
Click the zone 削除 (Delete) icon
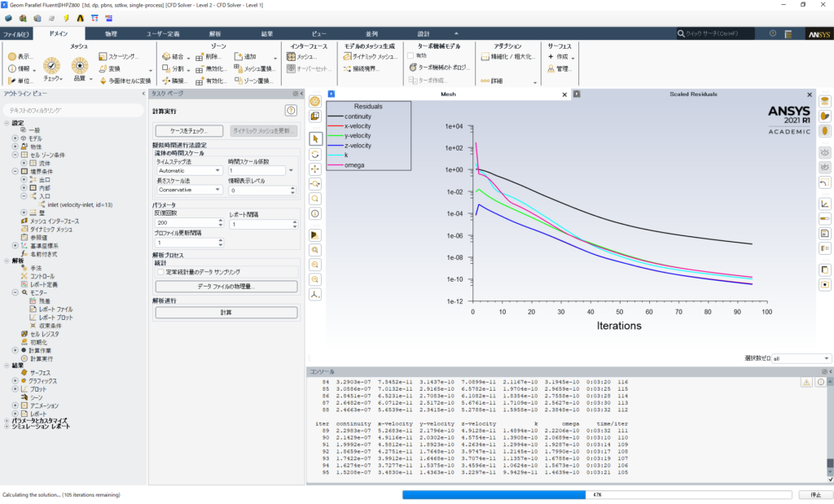pyautogui.click(x=200, y=58)
